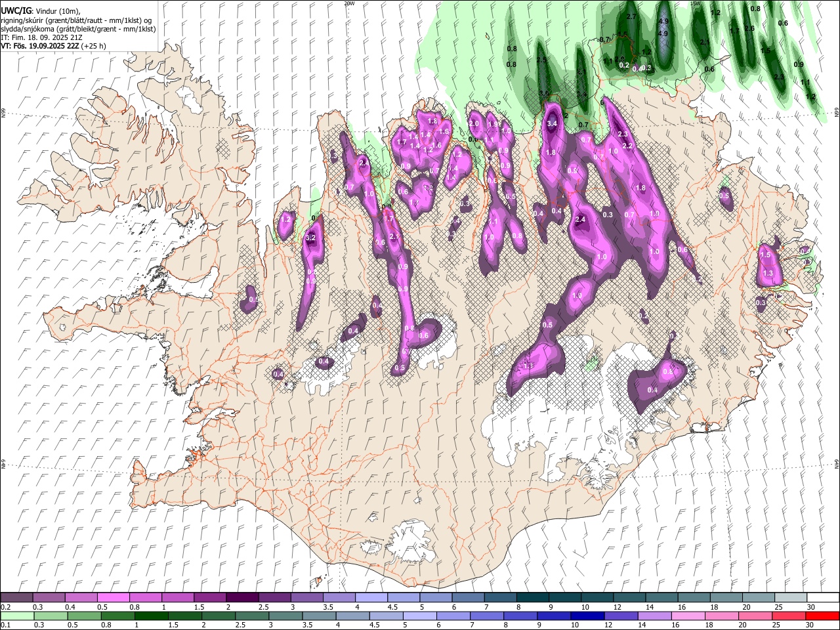Select the slate blue snow swatch between 6 and 7
This screenshot has width=840, height=630.
[468, 597]
